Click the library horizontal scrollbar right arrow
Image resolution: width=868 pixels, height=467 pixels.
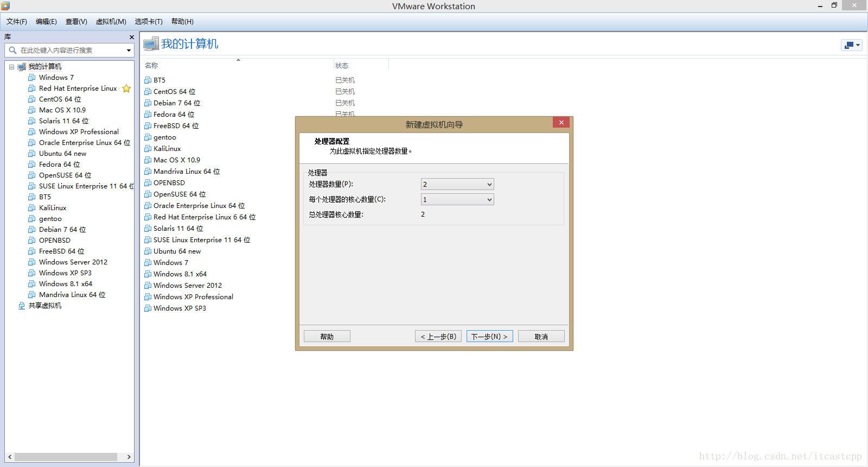click(129, 457)
